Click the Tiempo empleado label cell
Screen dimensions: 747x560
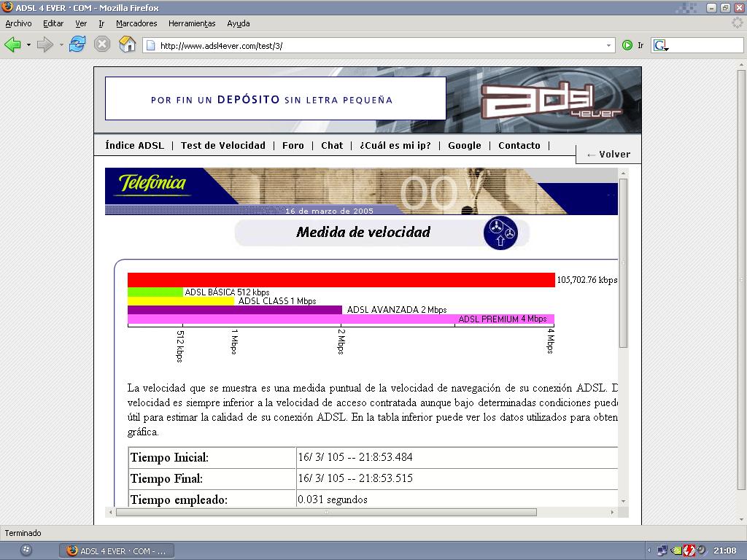[x=212, y=499]
